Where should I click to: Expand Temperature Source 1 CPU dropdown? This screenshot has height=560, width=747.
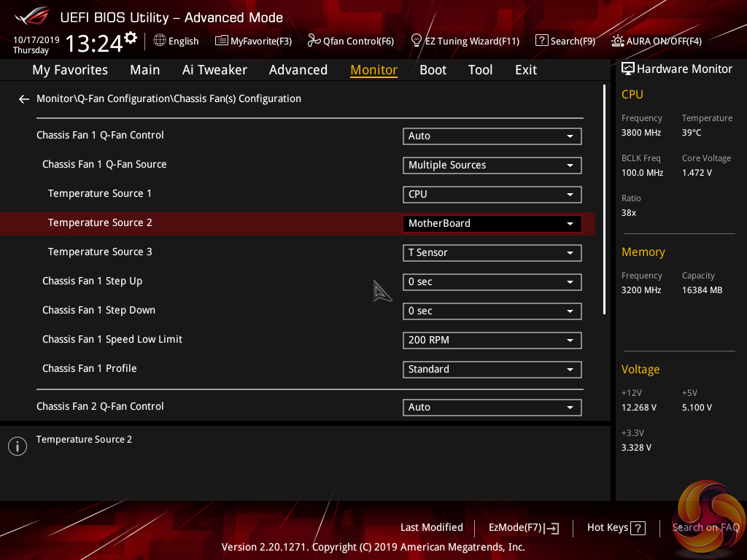492,194
